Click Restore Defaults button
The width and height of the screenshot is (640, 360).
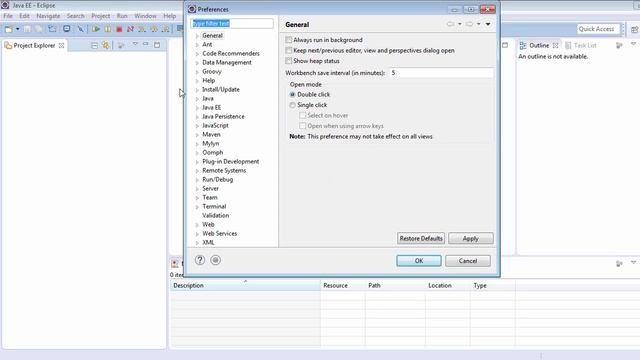[421, 238]
